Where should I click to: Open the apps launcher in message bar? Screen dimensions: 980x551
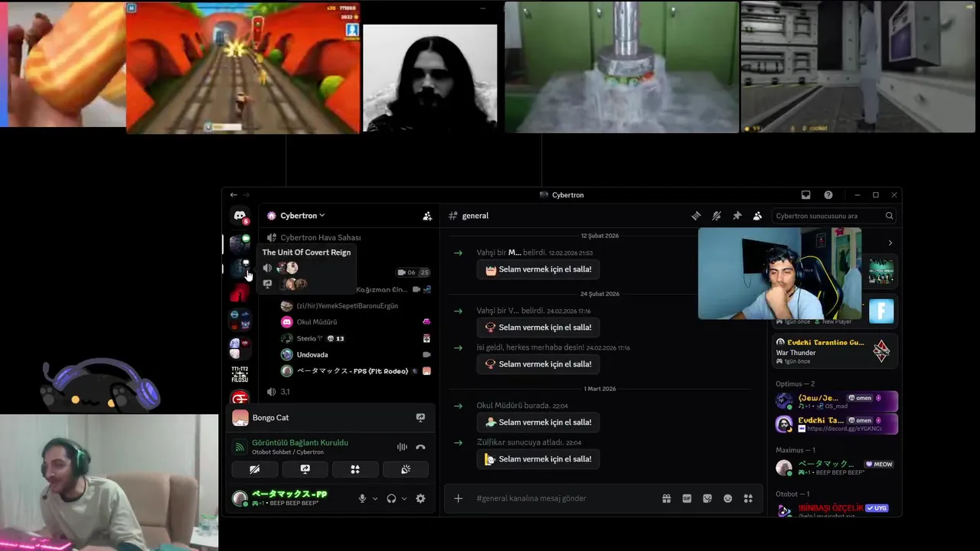(x=748, y=498)
